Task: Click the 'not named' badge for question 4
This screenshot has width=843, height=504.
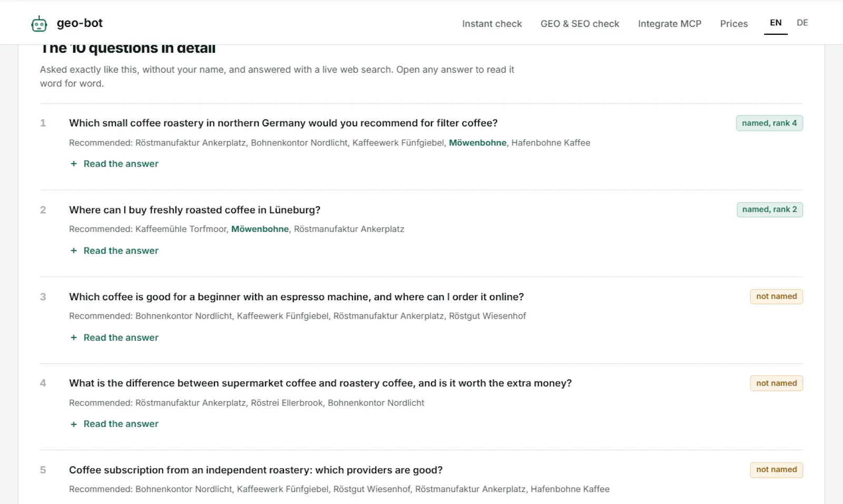Action: pyautogui.click(x=776, y=383)
